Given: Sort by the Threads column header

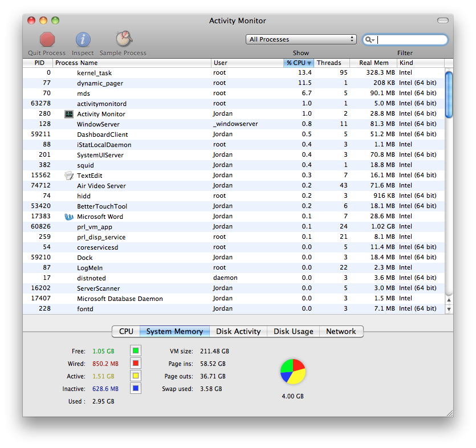Looking at the screenshot, I should click(x=332, y=63).
